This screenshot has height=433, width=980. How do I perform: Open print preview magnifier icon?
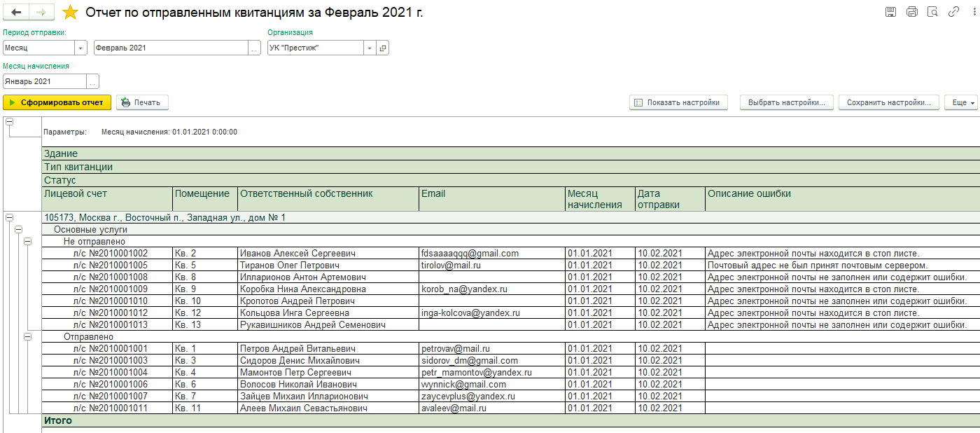[932, 12]
